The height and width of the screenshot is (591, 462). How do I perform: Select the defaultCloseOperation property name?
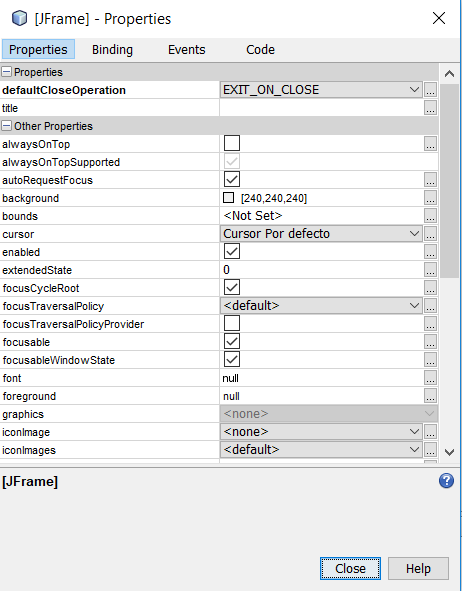click(64, 90)
